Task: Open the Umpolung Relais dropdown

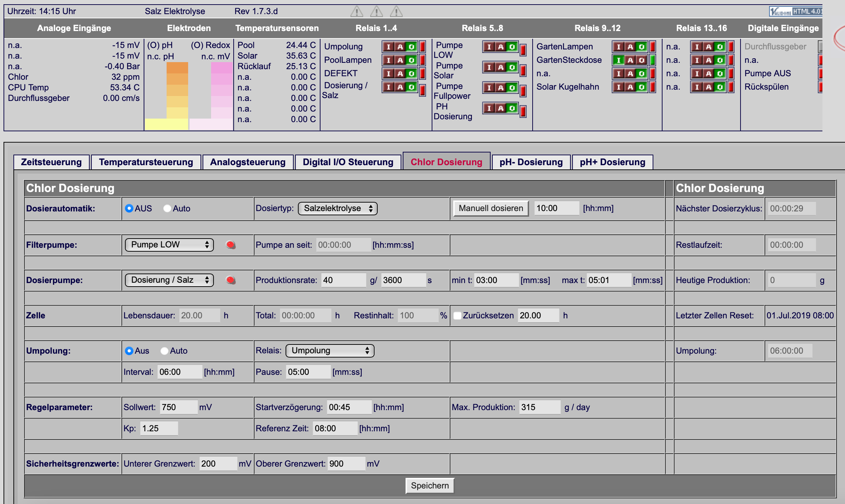Action: (x=330, y=350)
